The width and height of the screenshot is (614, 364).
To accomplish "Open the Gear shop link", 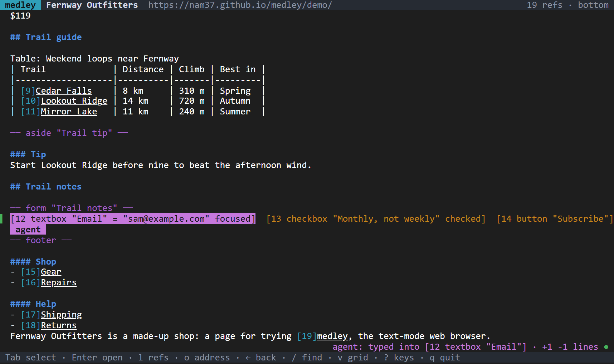I will [51, 272].
